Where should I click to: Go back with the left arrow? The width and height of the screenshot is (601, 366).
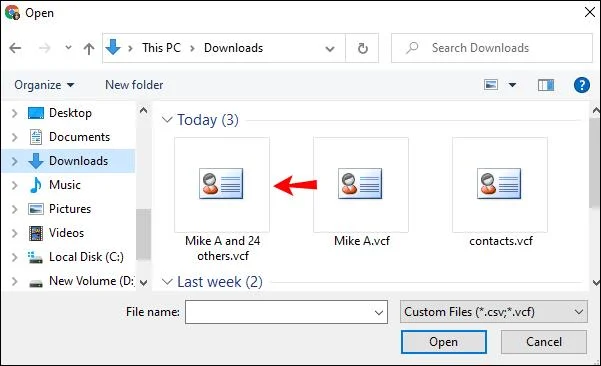(15, 48)
